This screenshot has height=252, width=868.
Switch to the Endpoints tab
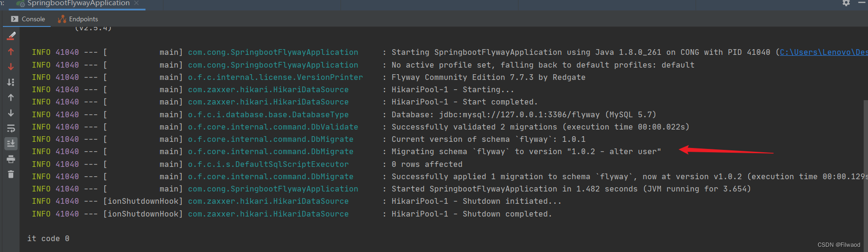pos(78,19)
